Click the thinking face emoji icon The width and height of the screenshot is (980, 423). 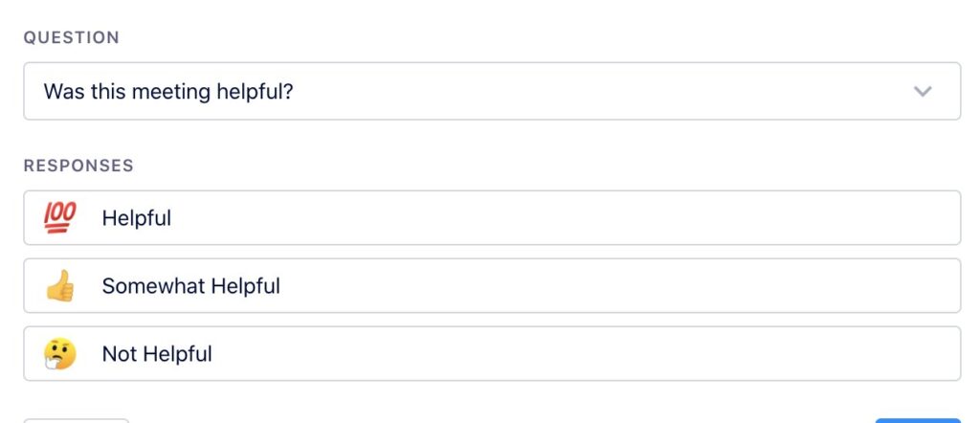click(x=60, y=354)
